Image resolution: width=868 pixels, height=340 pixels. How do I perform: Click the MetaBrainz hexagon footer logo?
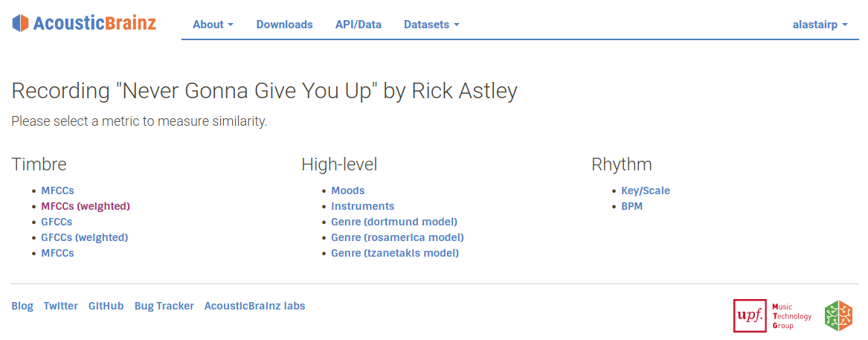[838, 315]
